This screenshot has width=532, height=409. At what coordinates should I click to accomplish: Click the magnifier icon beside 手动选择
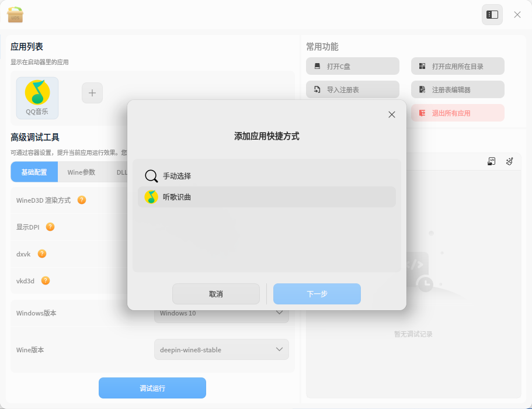click(x=151, y=176)
